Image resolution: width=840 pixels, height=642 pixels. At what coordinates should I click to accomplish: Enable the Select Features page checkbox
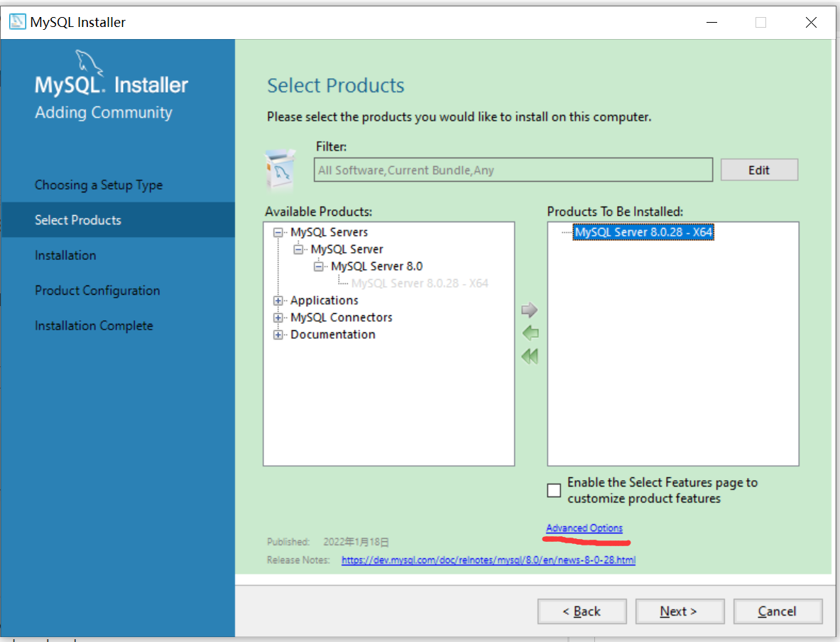pyautogui.click(x=554, y=490)
